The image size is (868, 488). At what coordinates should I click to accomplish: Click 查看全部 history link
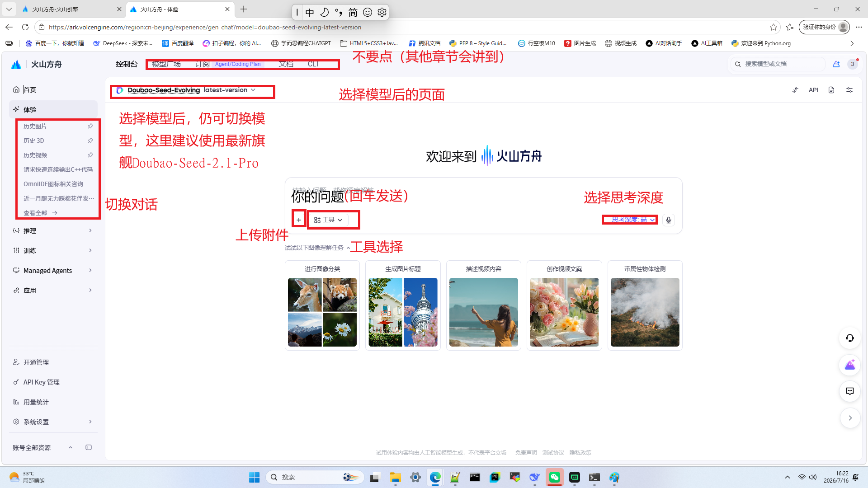[41, 213]
